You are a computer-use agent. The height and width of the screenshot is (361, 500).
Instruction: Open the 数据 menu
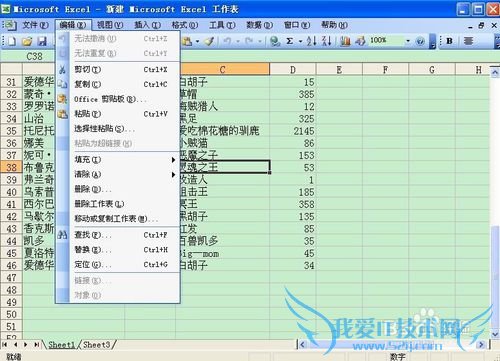259,25
